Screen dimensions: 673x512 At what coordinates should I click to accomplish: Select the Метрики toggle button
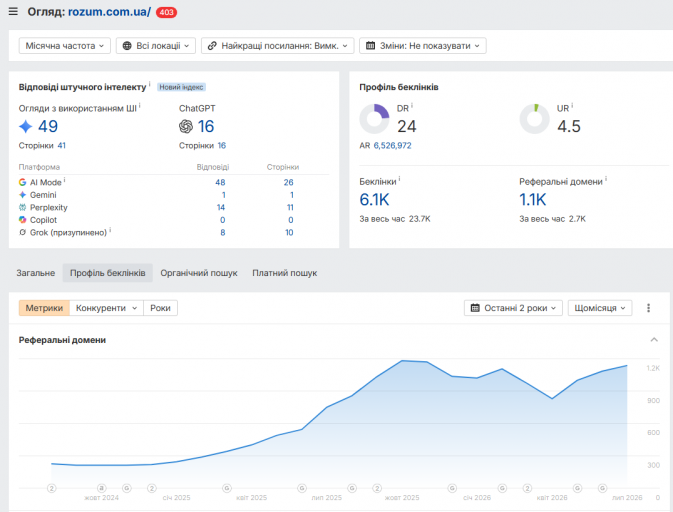pyautogui.click(x=44, y=308)
